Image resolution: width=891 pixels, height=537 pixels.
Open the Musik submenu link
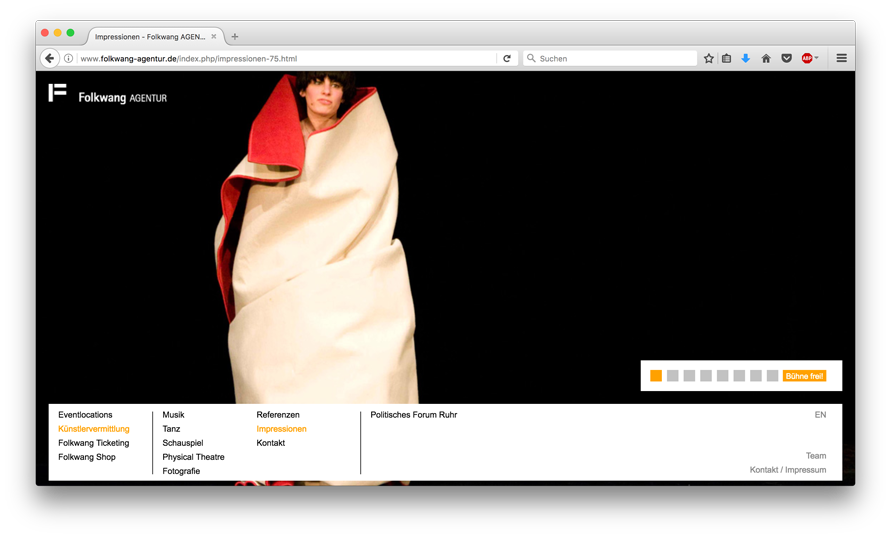[173, 415]
